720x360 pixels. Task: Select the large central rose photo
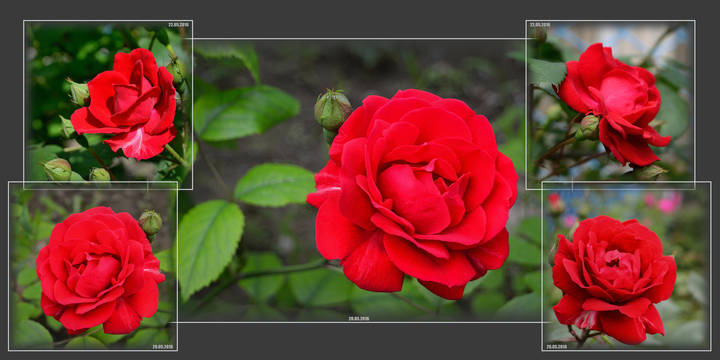tap(360, 180)
